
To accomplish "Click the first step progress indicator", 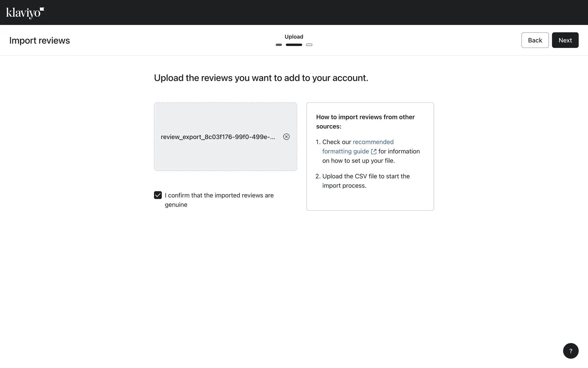I will pos(279,45).
